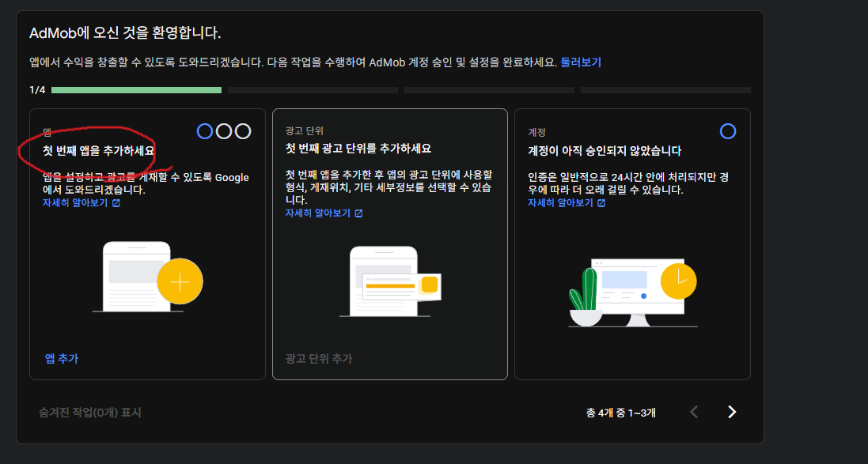Click external-link icon in the 계정 card

coord(601,203)
